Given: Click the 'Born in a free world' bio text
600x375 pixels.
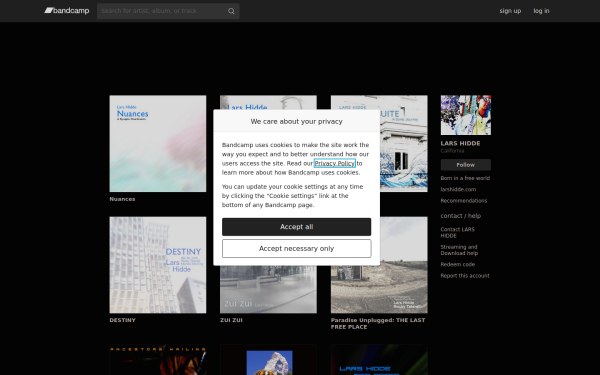Looking at the screenshot, I should click(x=465, y=178).
